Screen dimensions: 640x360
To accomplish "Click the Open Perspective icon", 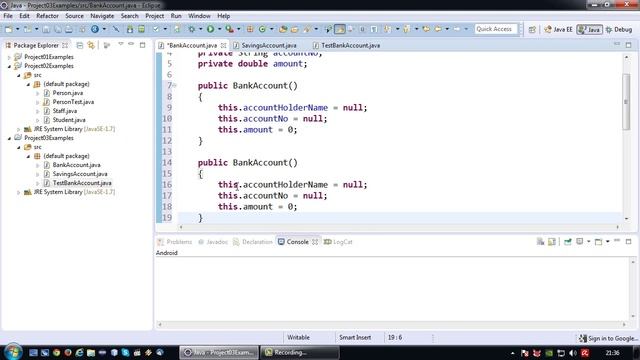I will pos(532,29).
